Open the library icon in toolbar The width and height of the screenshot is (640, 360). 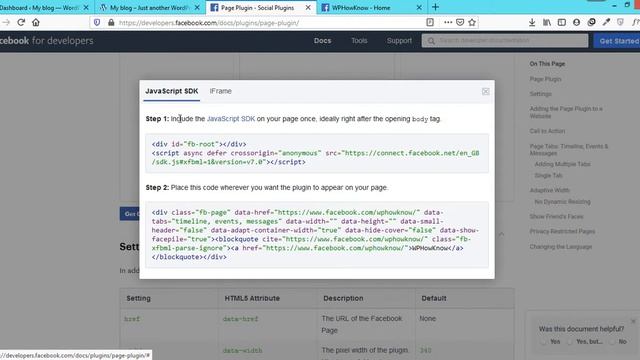547,22
